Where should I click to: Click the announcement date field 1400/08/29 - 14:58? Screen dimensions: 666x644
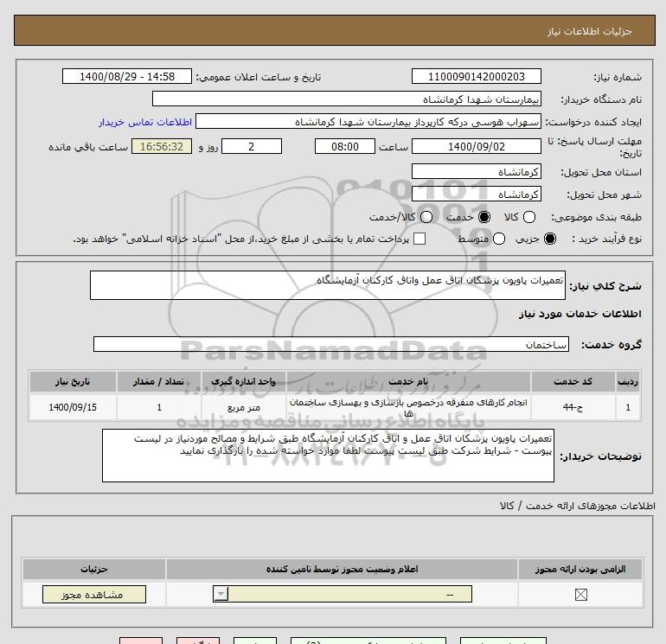click(x=127, y=76)
